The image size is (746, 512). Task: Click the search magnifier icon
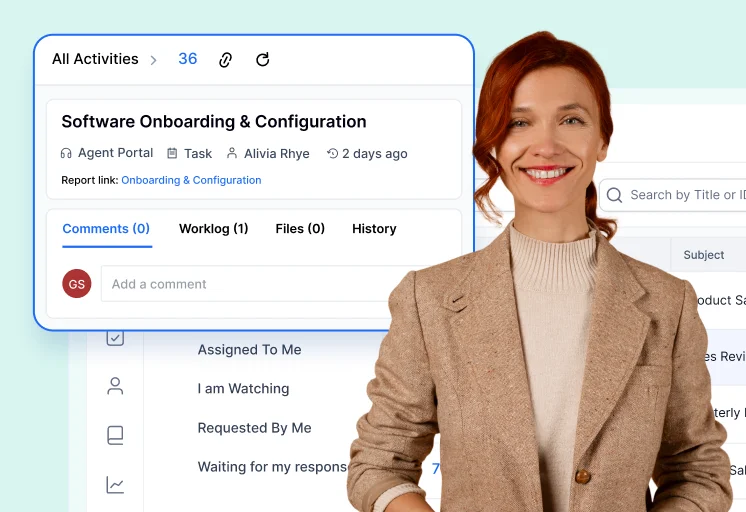615,195
